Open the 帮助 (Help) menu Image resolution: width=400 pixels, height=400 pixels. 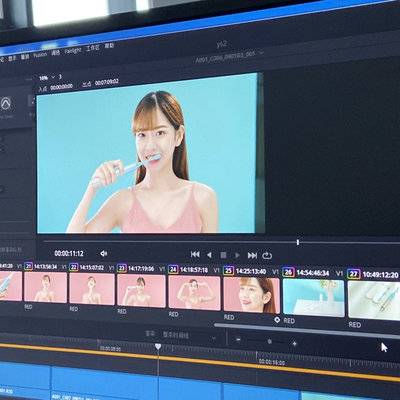tap(109, 46)
